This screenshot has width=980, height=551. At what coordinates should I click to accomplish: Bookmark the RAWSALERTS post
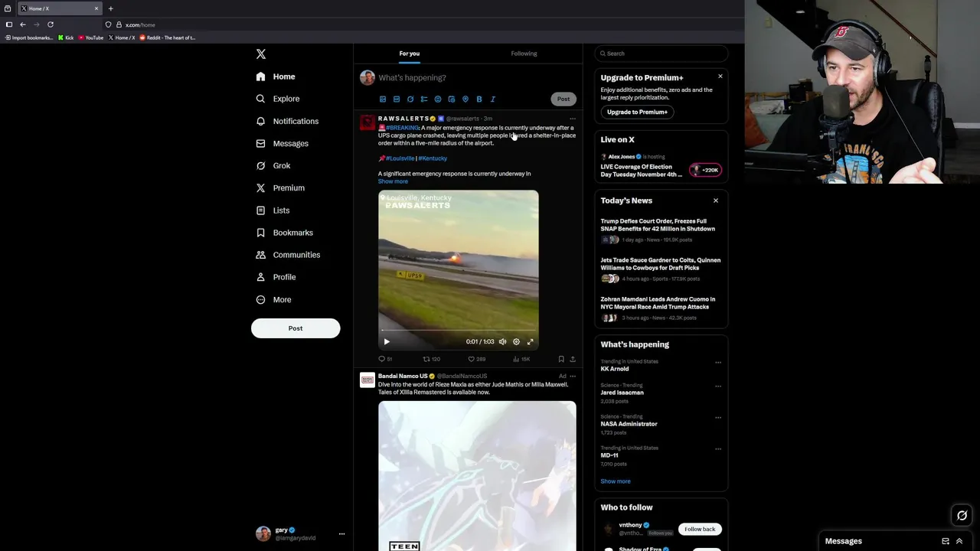pos(561,359)
